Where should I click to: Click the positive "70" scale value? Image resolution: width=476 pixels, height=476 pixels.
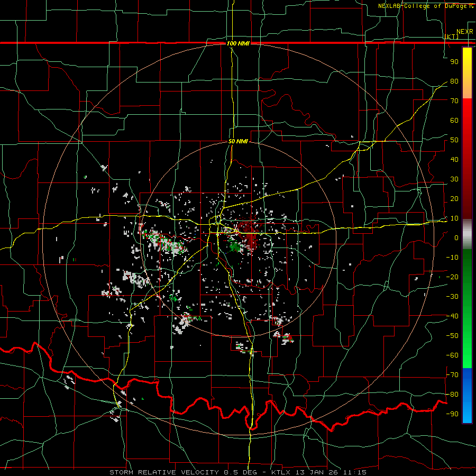click(454, 101)
